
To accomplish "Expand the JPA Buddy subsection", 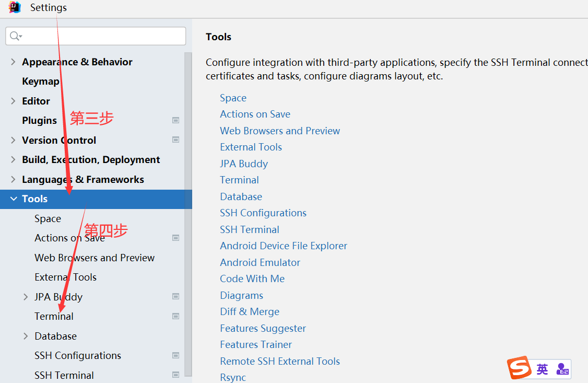I will coord(26,297).
